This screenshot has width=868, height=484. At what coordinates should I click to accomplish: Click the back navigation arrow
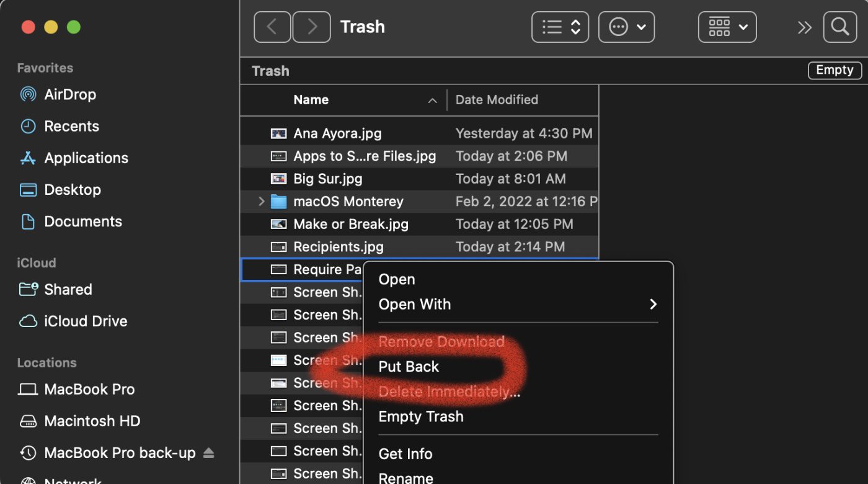[272, 27]
